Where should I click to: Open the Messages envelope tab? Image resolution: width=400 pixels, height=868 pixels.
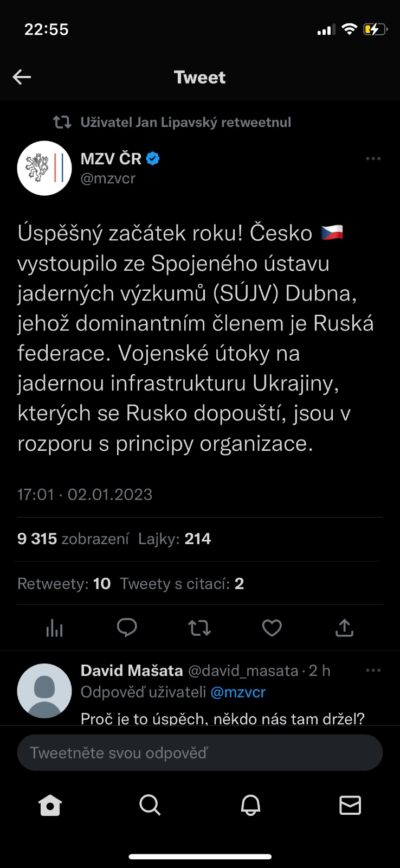point(350,806)
